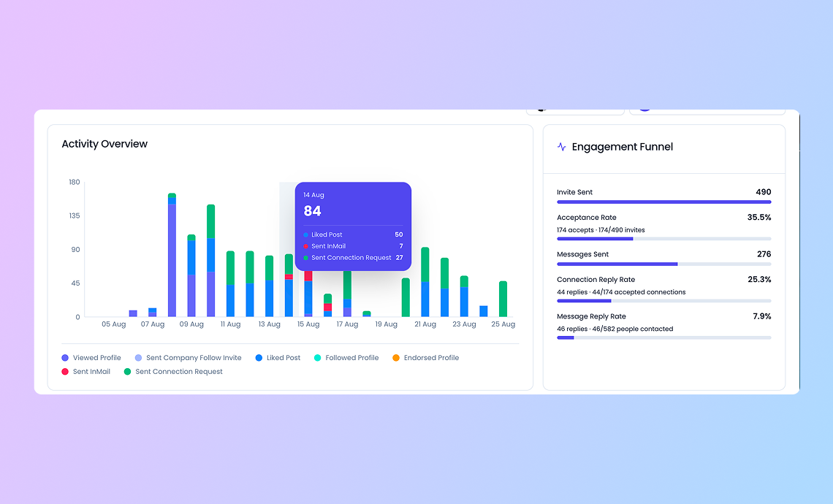
Task: Click the highlighted 14 Aug bar
Action: coord(289,285)
